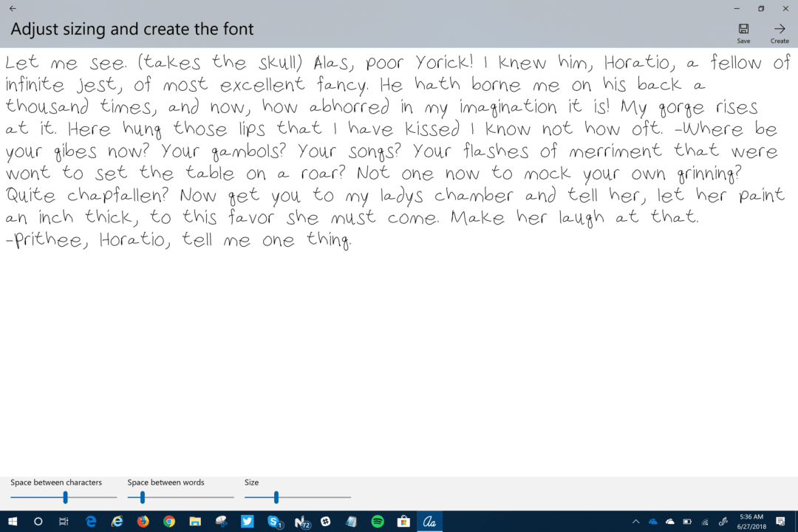Open Task View
This screenshot has height=532, width=798.
pos(63,522)
